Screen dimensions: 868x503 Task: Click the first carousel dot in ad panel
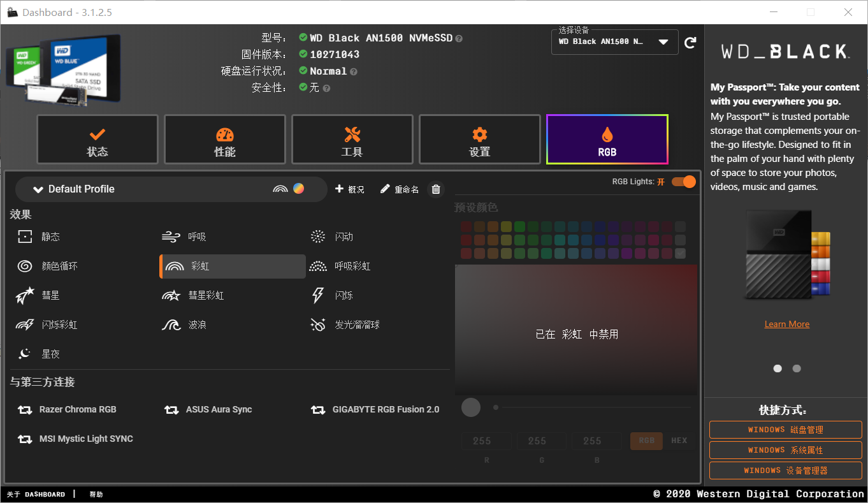(x=778, y=368)
